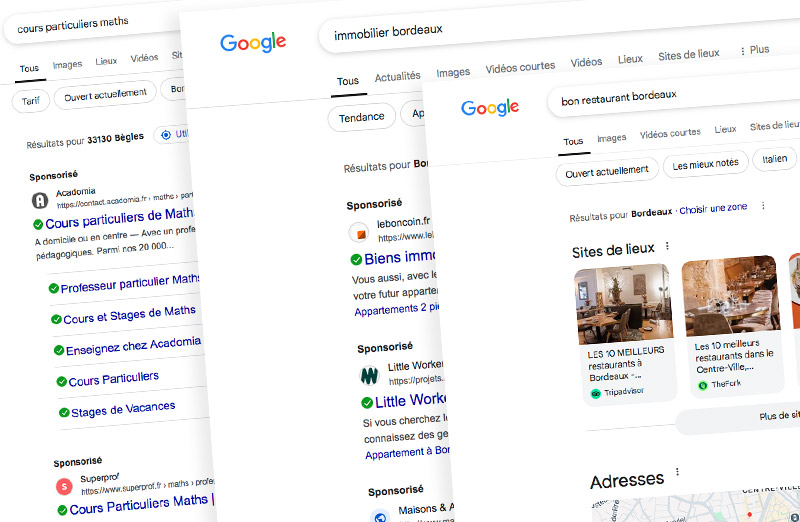Click the Tarif filter chip

pyautogui.click(x=31, y=101)
